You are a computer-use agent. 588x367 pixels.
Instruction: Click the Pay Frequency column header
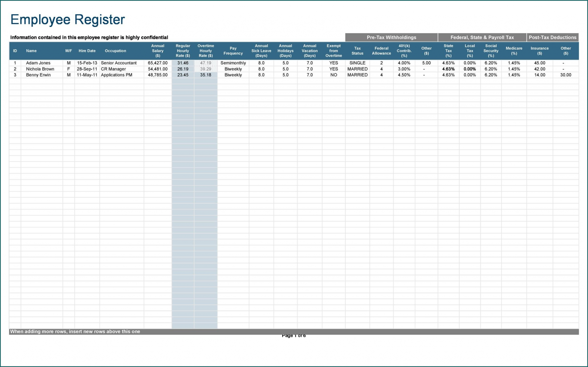(233, 51)
